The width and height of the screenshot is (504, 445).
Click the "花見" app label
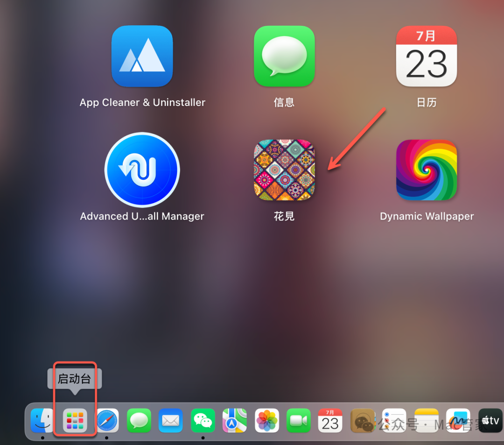click(x=284, y=216)
